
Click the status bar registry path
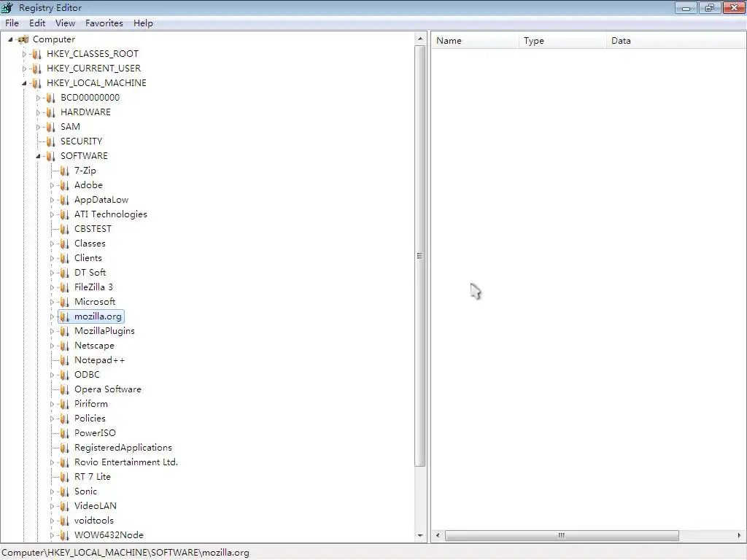[x=125, y=553]
